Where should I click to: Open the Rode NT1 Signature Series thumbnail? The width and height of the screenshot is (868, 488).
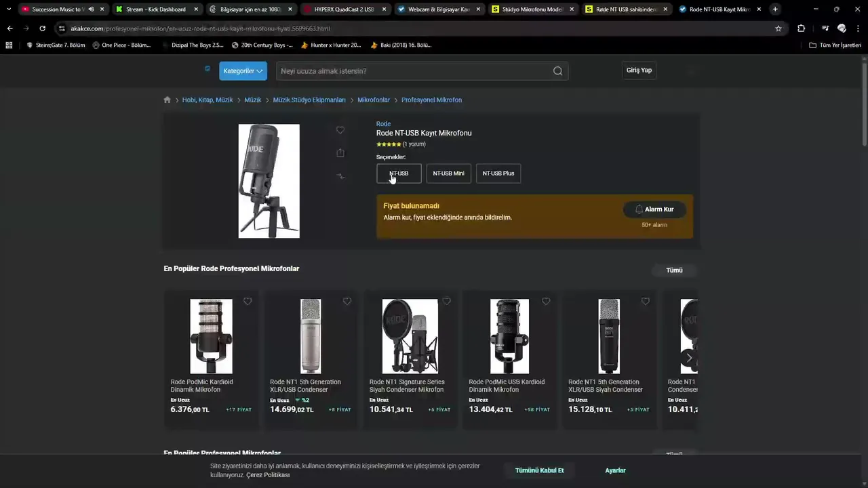pyautogui.click(x=410, y=336)
